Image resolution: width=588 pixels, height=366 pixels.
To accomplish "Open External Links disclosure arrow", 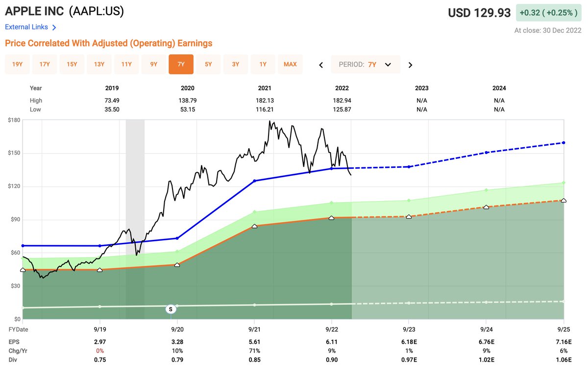I will coord(54,27).
